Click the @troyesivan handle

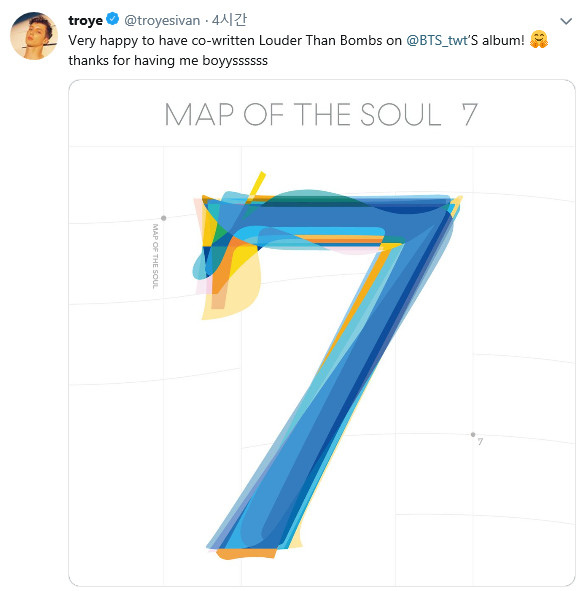(162, 20)
